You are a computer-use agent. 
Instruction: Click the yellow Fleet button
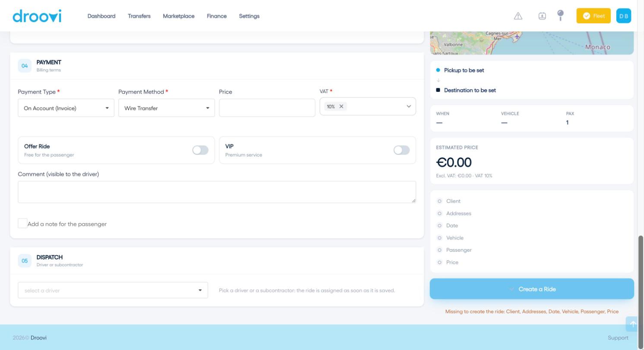tap(593, 16)
